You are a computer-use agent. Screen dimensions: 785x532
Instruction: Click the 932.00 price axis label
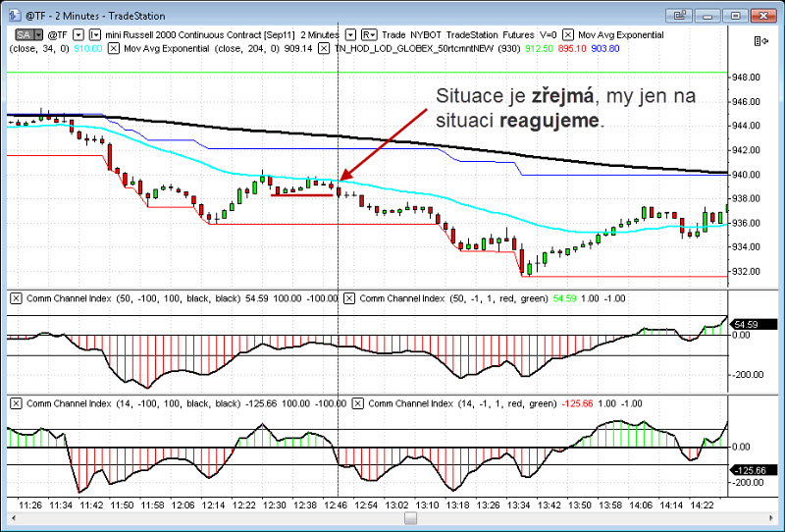pyautogui.click(x=746, y=272)
